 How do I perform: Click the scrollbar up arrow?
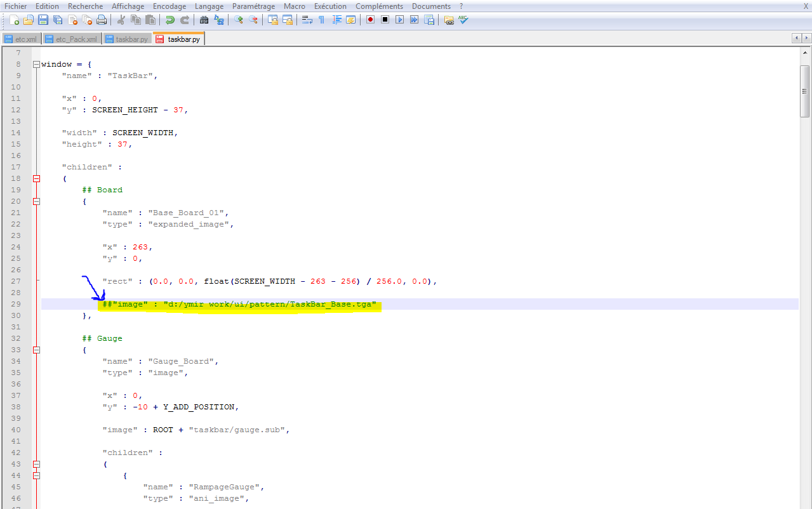pyautogui.click(x=805, y=53)
